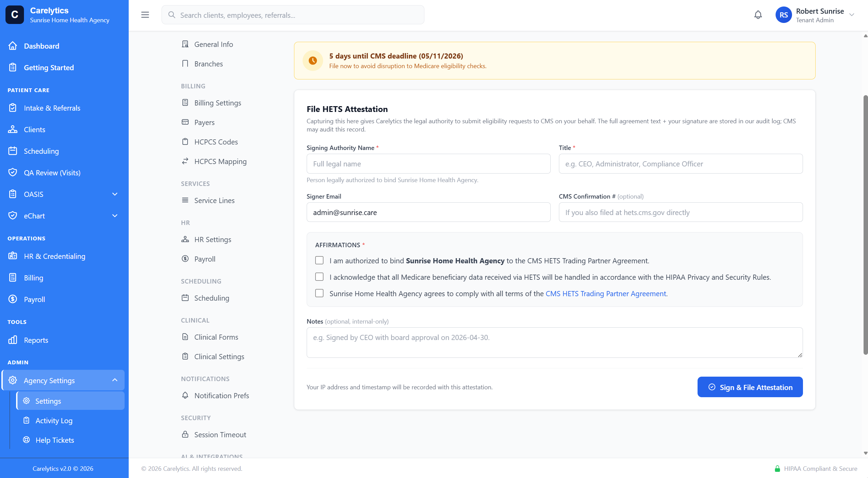The height and width of the screenshot is (478, 868).
Task: Click the Activity Log icon
Action: [26, 420]
